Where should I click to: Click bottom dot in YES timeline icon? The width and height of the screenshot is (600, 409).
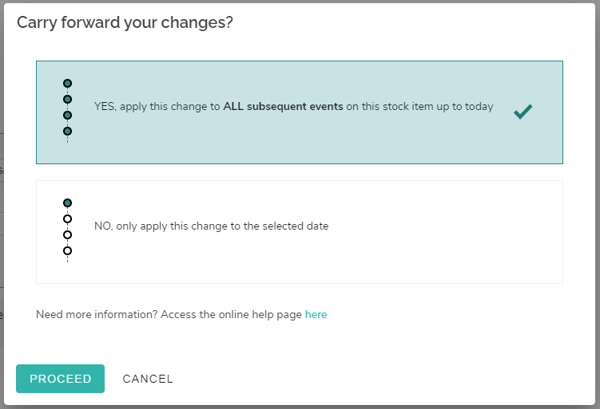[x=68, y=131]
